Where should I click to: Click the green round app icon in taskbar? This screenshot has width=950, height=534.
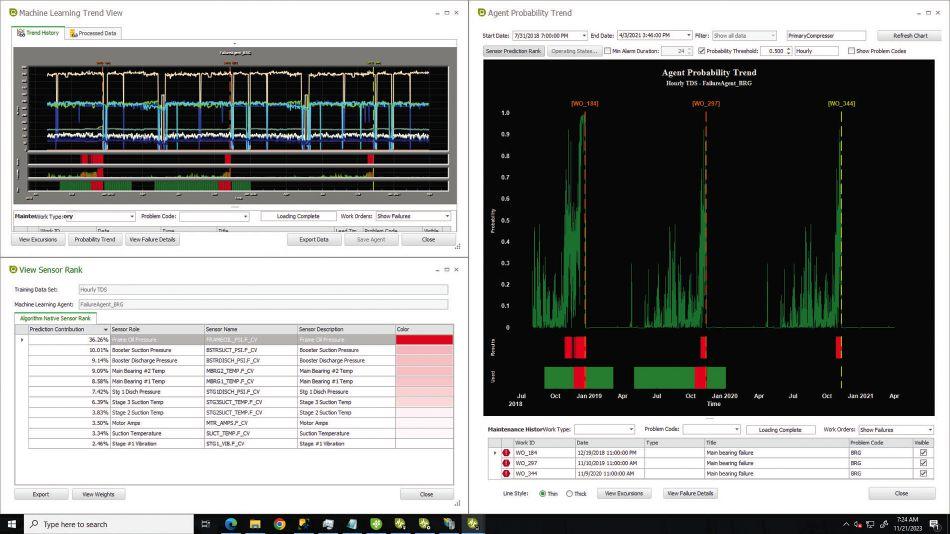click(x=376, y=524)
